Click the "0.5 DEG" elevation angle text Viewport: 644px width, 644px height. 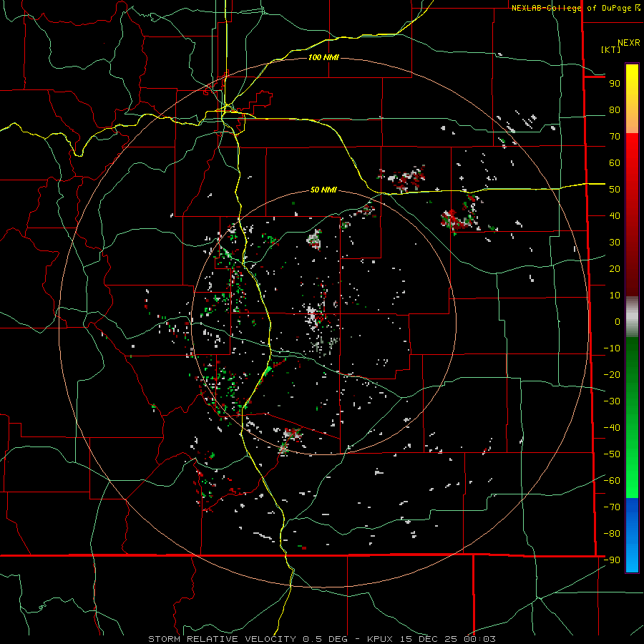tap(325, 639)
